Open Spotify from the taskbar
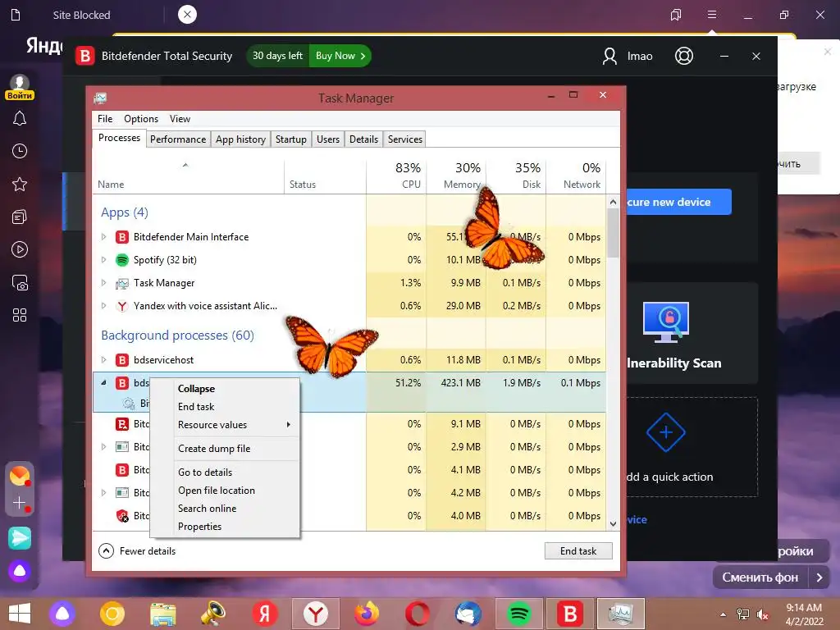This screenshot has height=630, width=840. 518,614
